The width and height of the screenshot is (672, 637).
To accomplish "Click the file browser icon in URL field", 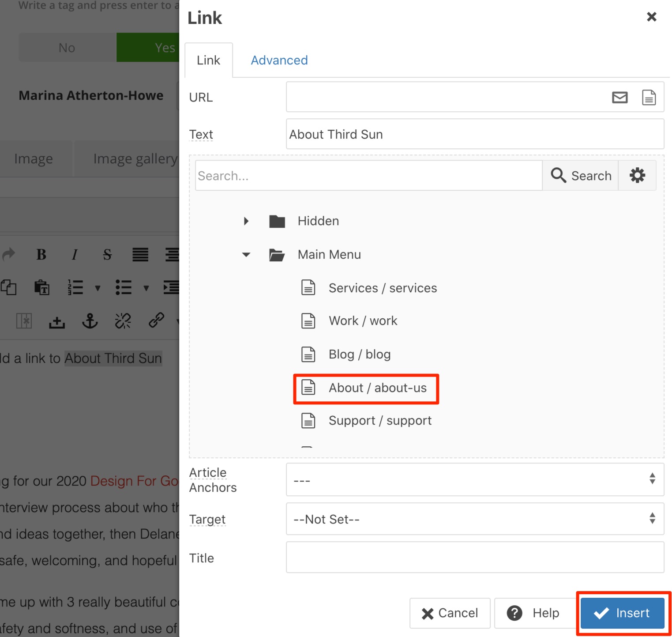I will (648, 97).
